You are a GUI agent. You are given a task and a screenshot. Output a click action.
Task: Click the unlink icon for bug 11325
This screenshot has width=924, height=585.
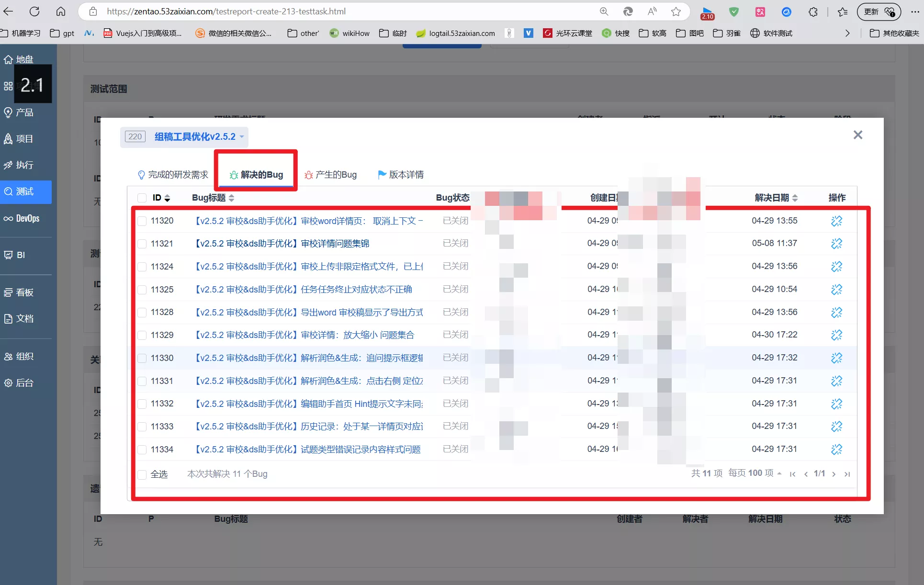tap(836, 289)
